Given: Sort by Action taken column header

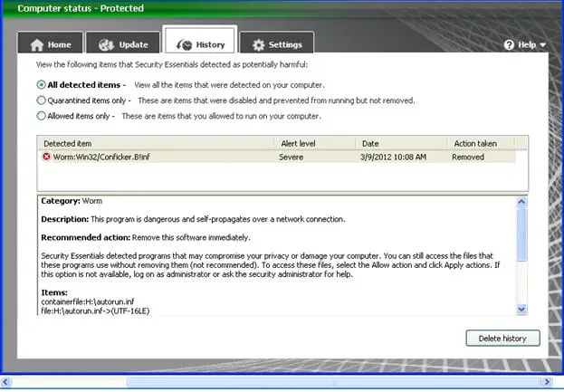Looking at the screenshot, I should (482, 144).
